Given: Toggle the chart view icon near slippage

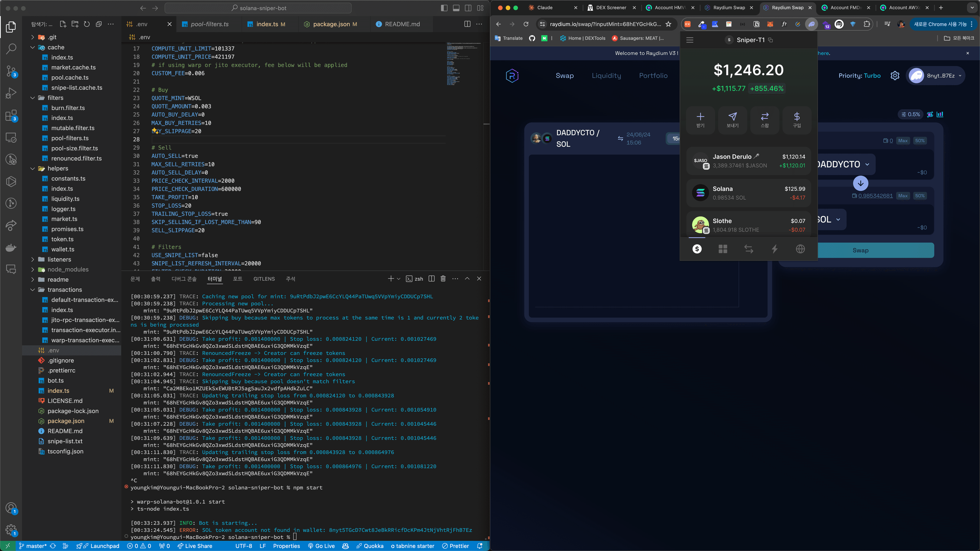Looking at the screenshot, I should (x=940, y=115).
